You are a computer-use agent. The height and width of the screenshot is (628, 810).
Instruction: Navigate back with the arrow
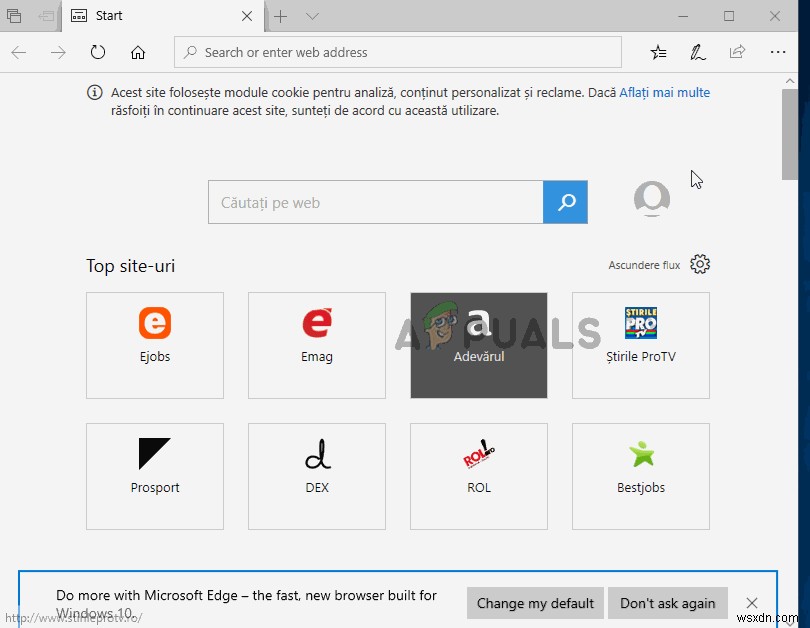click(x=18, y=52)
